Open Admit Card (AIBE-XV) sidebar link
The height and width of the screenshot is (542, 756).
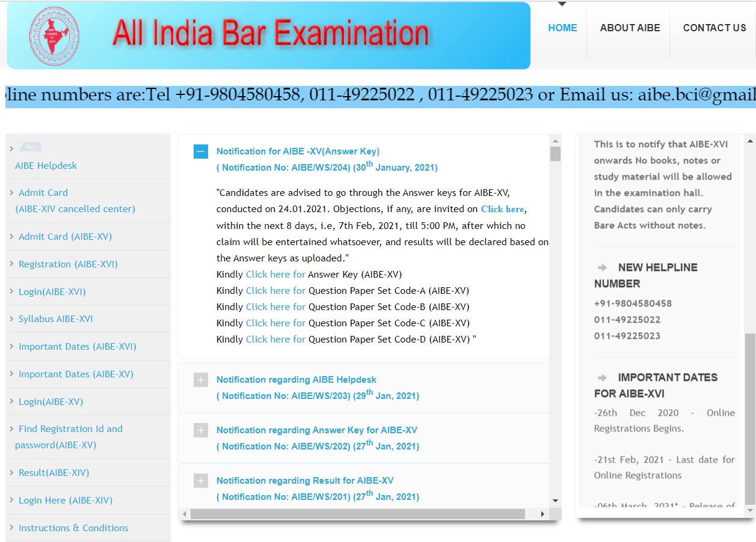tap(65, 237)
